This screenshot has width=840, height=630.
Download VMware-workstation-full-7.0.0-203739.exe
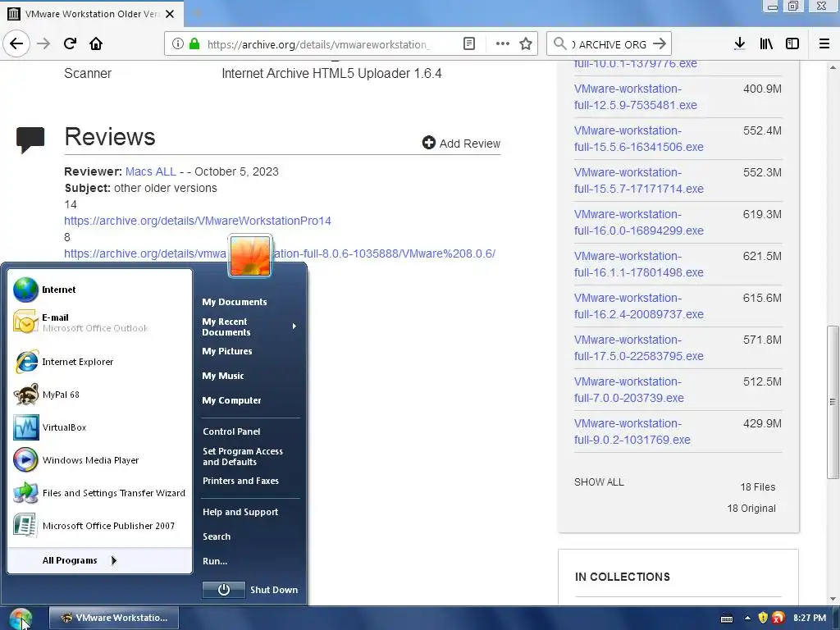point(629,390)
